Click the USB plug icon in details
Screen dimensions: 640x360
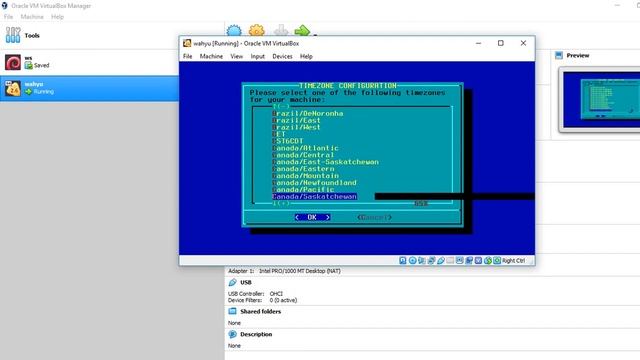click(232, 282)
